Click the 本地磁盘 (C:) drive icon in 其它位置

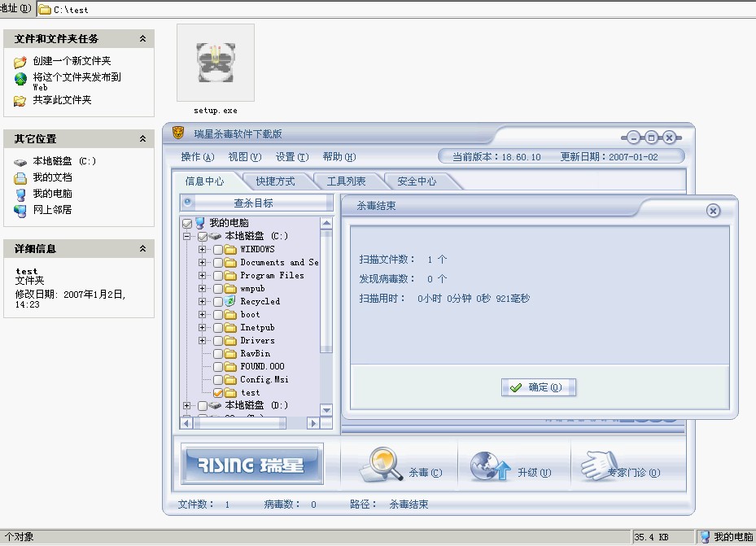pos(20,162)
